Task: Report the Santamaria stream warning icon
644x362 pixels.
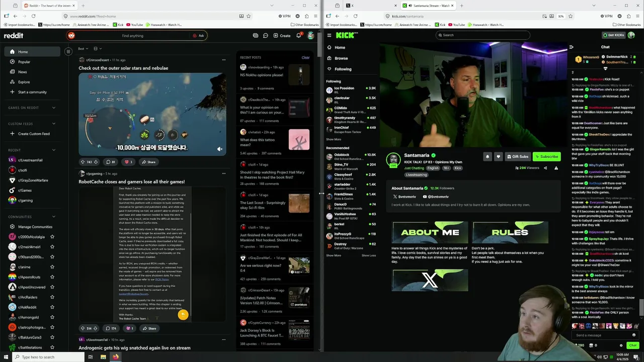Action: coord(556,168)
